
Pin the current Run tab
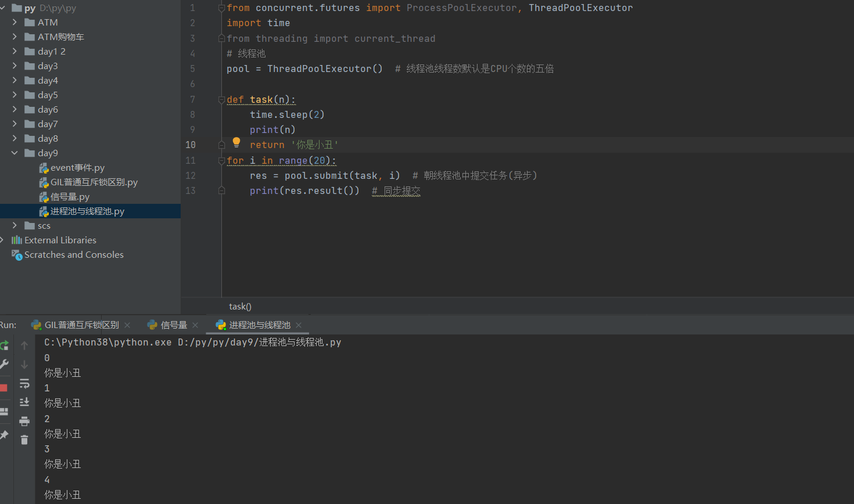tap(4, 435)
